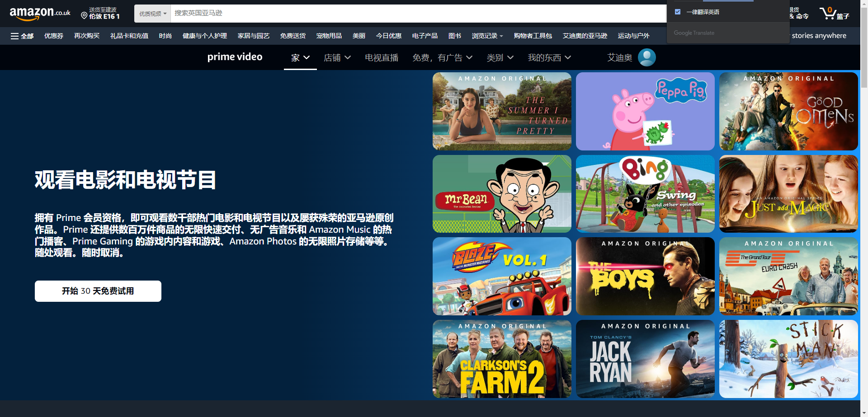Open the Just Add Magic thumbnail

788,194
